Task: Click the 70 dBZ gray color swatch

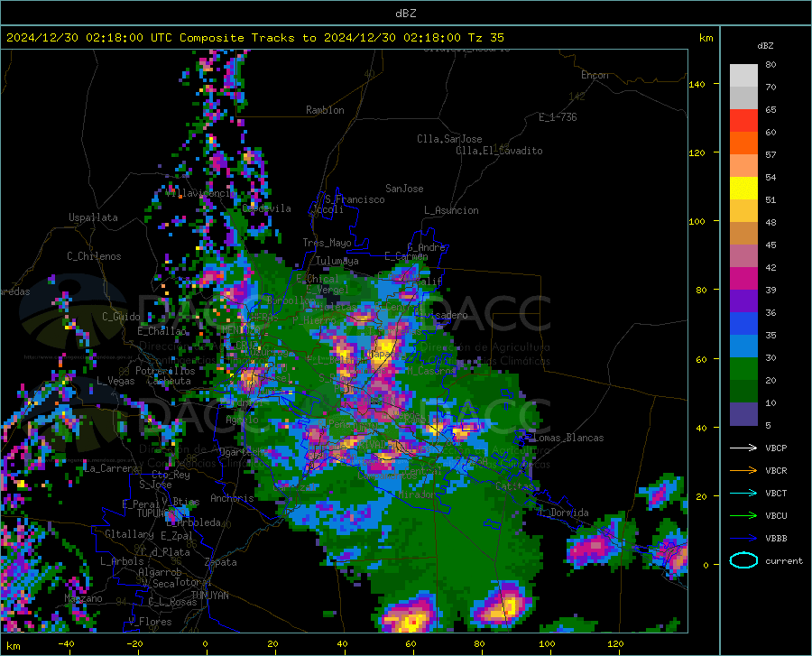Action: 743,97
